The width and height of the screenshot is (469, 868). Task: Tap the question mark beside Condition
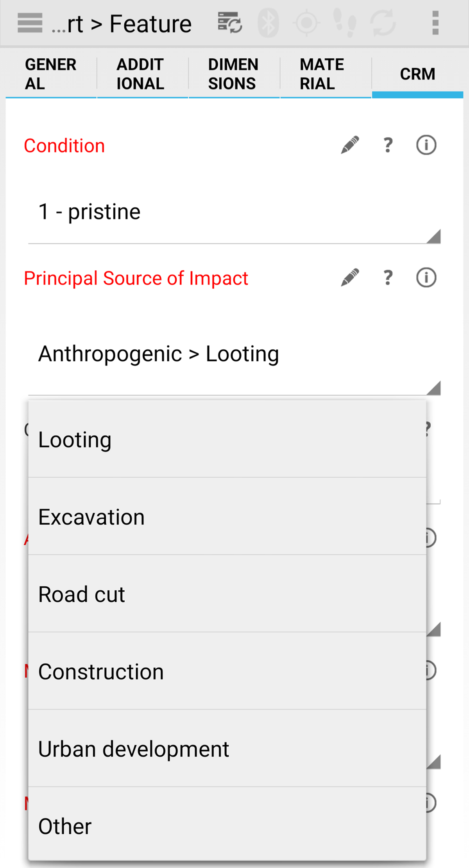(x=387, y=146)
